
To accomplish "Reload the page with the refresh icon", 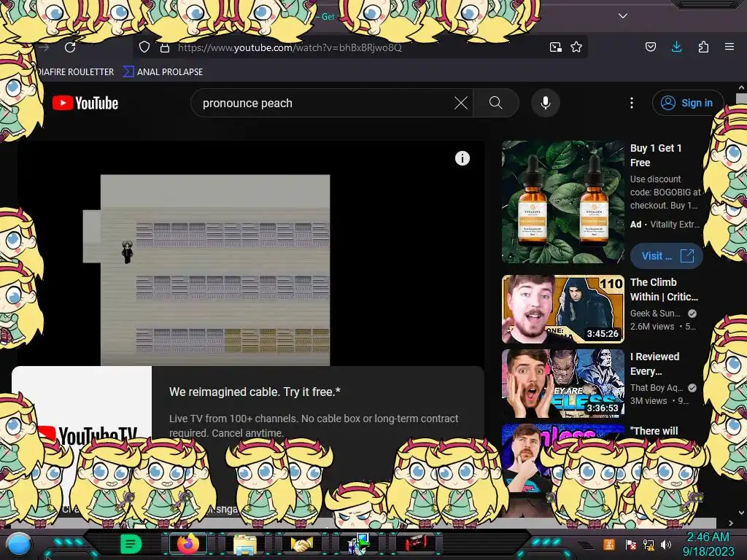I will click(70, 47).
